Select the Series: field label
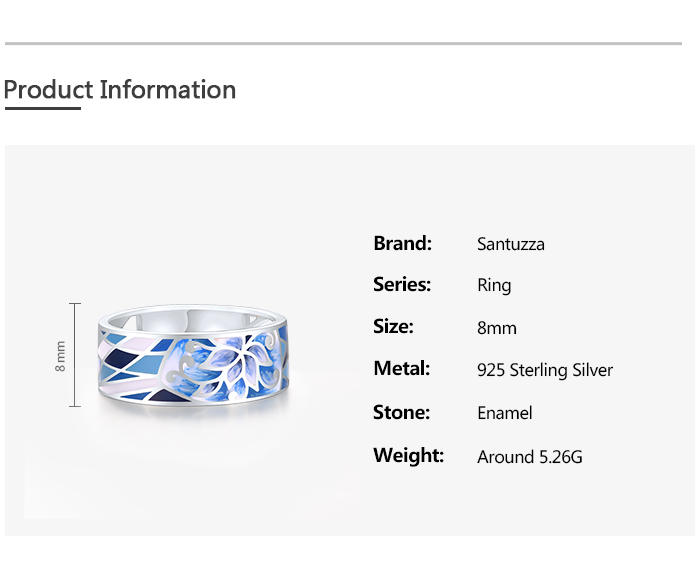 [402, 285]
